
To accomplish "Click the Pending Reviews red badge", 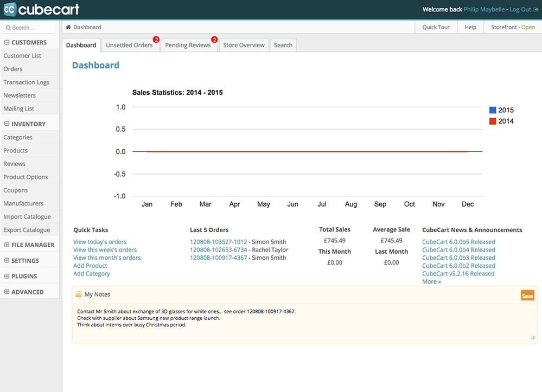I will pos(214,40).
